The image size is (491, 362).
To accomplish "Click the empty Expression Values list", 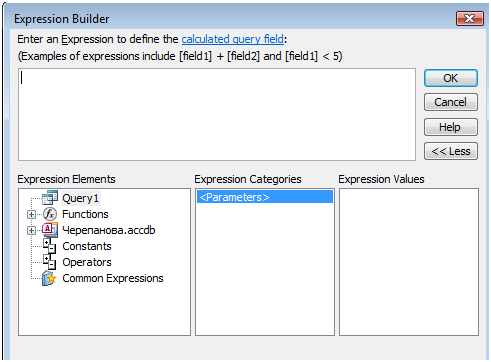I will click(x=409, y=262).
